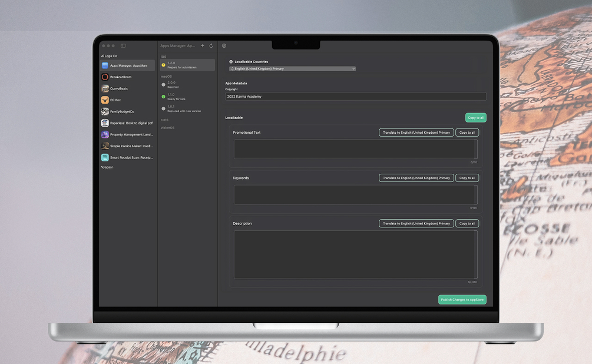The image size is (592, 364).
Task: Click Translate button for Promotional Text
Action: point(416,133)
